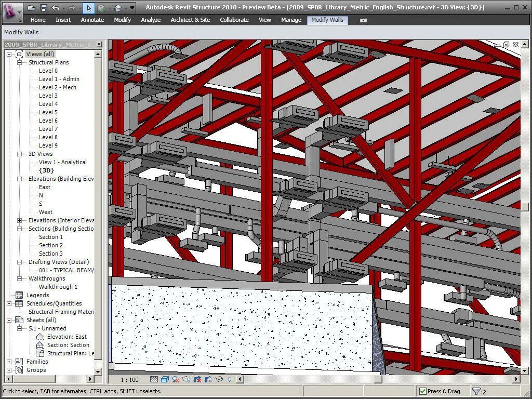Click the Default 3D View house icon
The image size is (532, 399).
[118, 8]
